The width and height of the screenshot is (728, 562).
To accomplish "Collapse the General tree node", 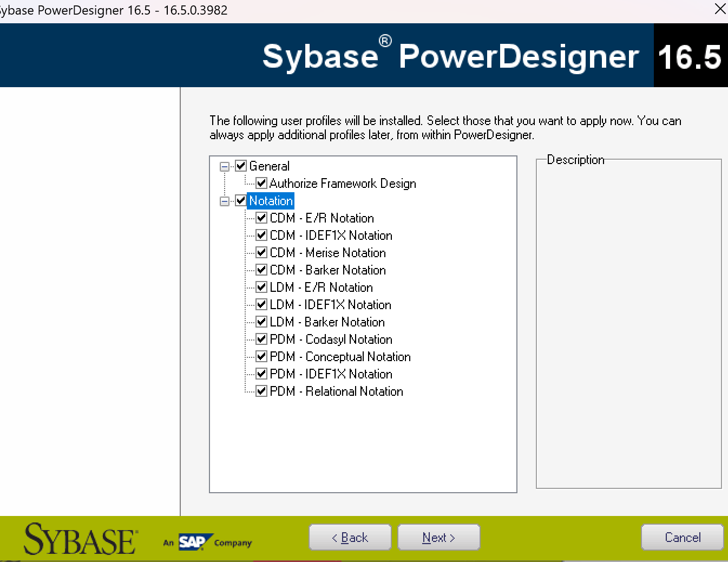I will click(225, 166).
